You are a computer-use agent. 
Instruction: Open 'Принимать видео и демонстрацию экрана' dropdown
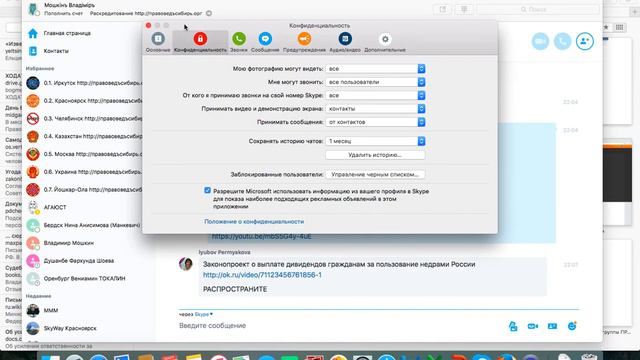[x=375, y=109]
